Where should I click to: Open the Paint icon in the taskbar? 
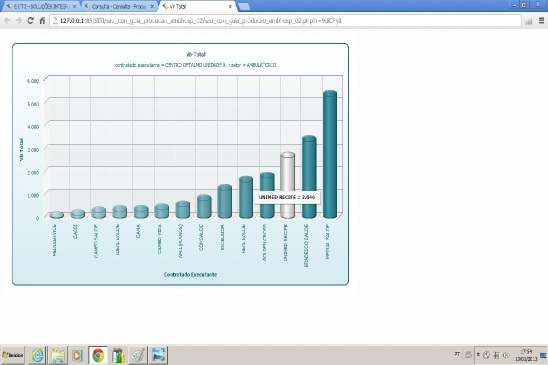point(138,355)
